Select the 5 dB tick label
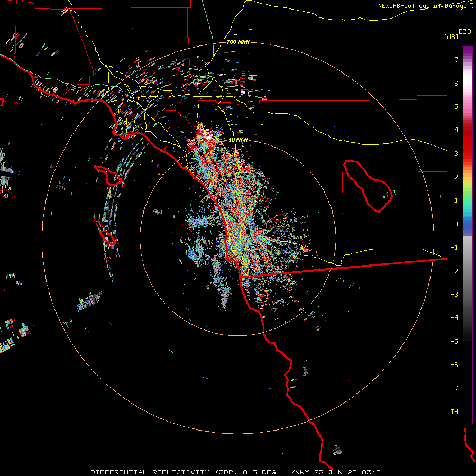Image resolution: width=476 pixels, height=476 pixels. (456, 106)
